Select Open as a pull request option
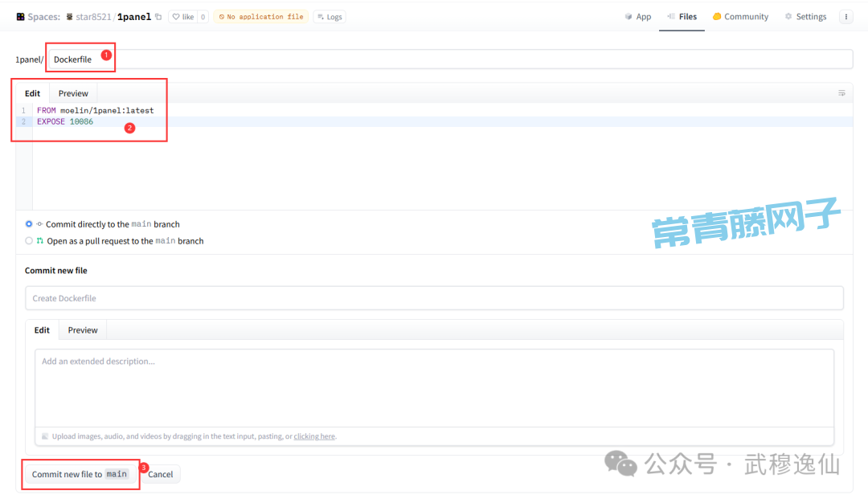This screenshot has width=868, height=499. [29, 240]
